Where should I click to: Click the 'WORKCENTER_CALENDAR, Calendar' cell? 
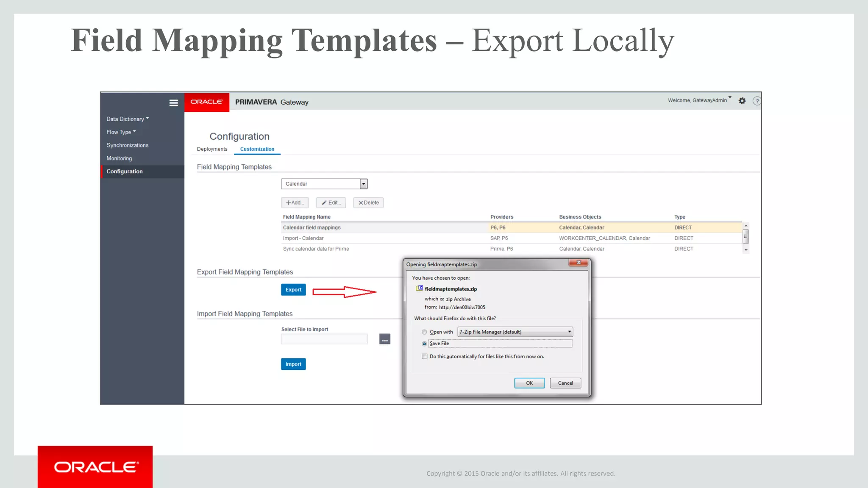(x=604, y=238)
